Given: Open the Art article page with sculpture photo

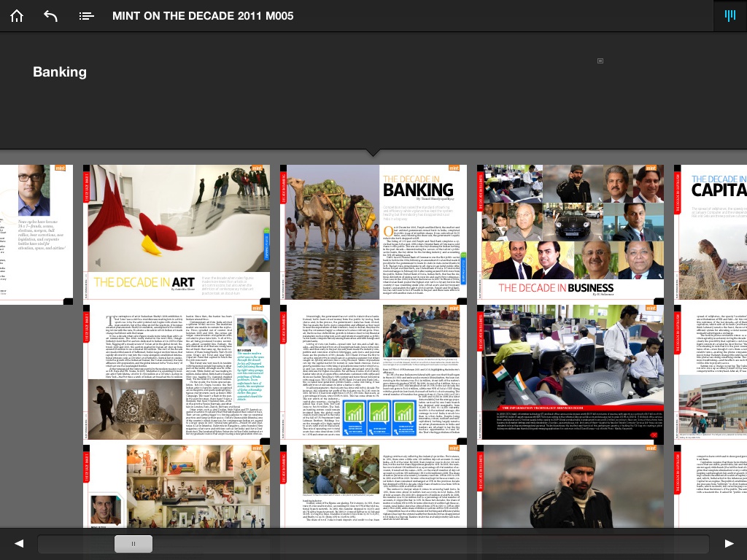Looking at the screenshot, I should (x=177, y=373).
